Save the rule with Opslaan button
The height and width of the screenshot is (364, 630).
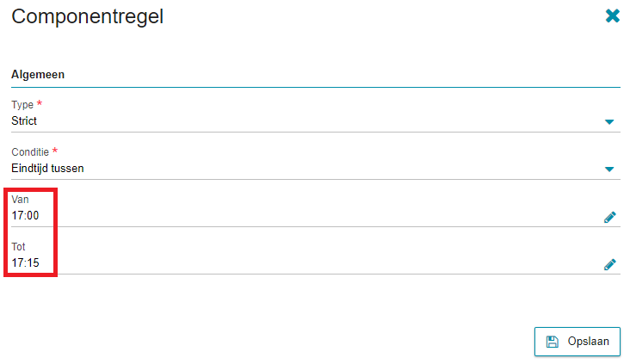pyautogui.click(x=577, y=342)
